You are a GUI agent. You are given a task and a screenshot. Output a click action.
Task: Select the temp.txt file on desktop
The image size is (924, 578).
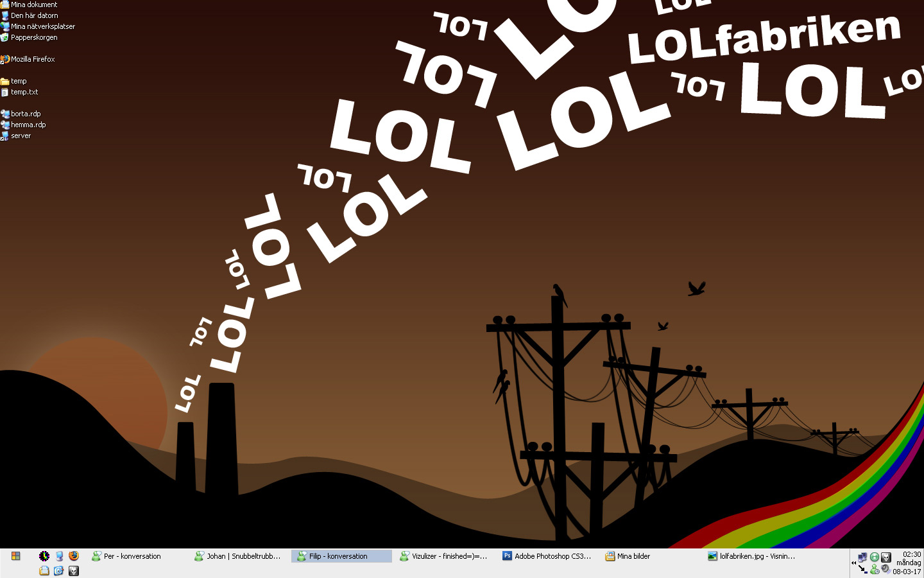[x=19, y=92]
